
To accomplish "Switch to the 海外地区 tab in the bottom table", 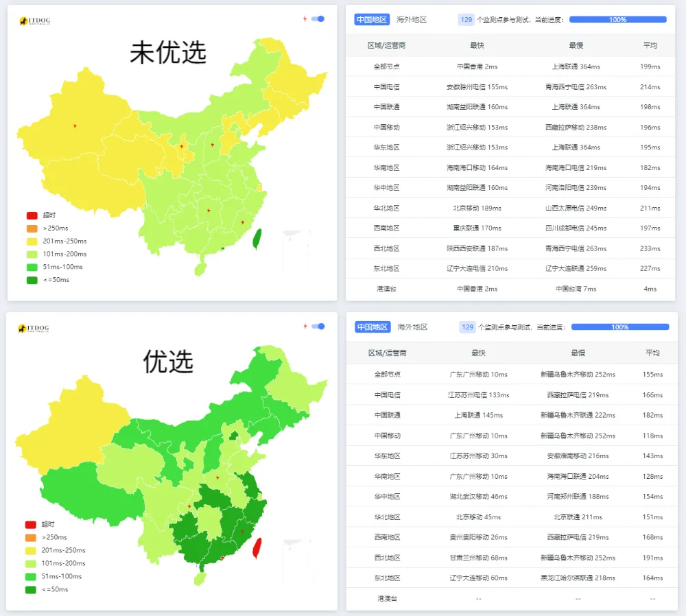I will coord(412,327).
